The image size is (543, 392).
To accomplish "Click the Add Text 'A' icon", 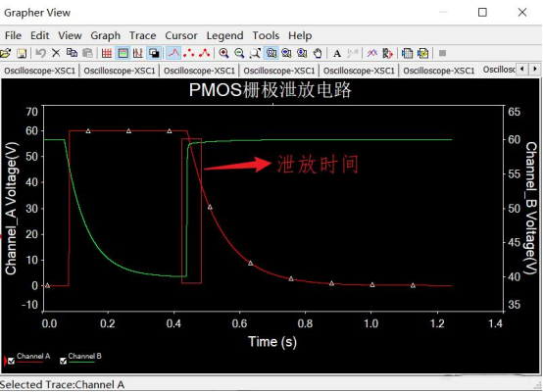I will click(x=337, y=53).
